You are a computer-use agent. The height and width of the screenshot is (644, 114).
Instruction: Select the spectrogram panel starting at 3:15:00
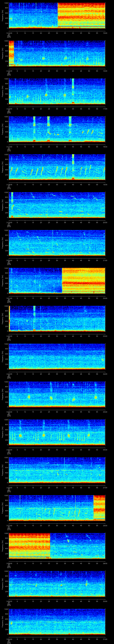pos(57,54)
